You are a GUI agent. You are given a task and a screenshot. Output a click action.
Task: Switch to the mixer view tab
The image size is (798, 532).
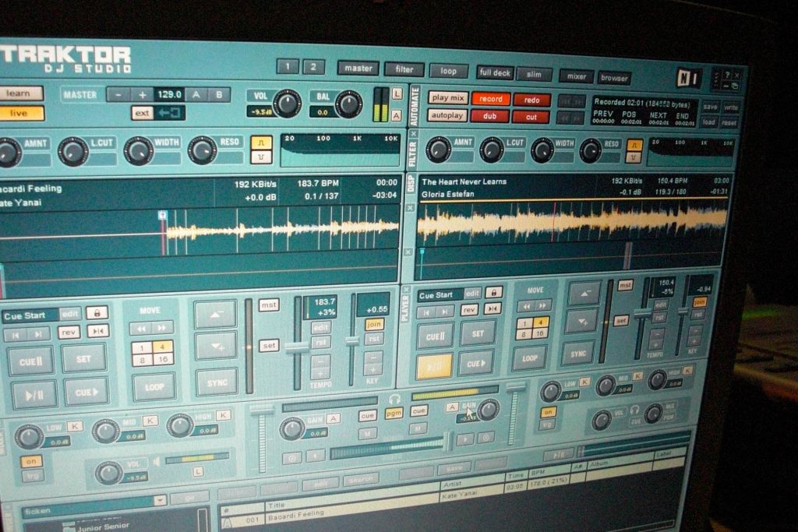click(576, 76)
